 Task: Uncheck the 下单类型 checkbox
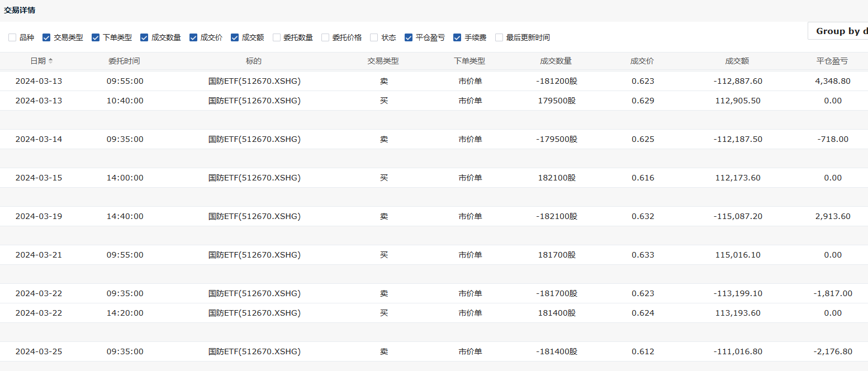tap(96, 37)
